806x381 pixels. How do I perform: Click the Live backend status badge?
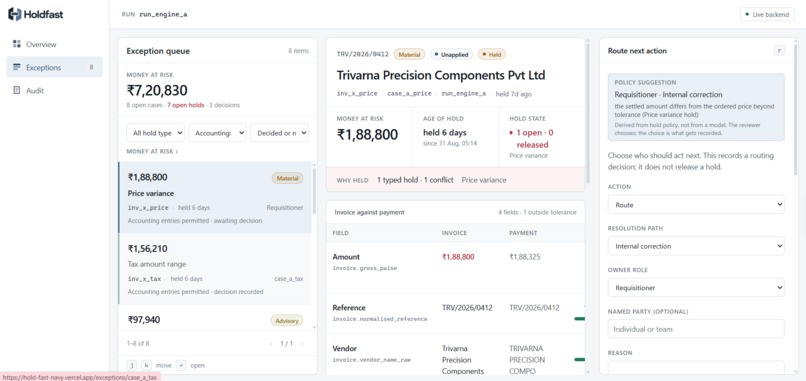coord(767,14)
